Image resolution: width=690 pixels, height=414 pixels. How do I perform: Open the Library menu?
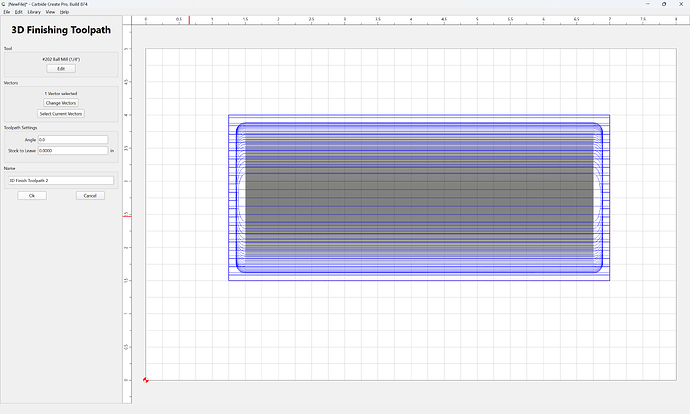click(34, 12)
